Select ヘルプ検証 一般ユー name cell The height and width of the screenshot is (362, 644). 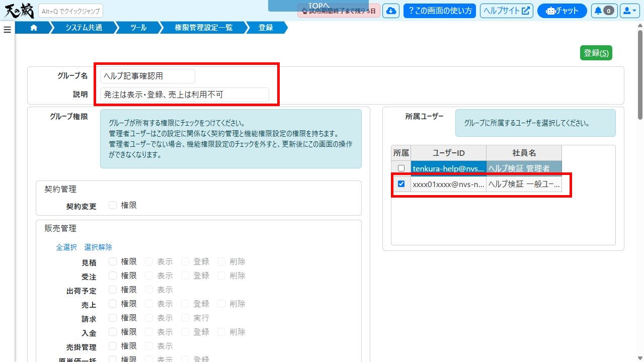524,184
